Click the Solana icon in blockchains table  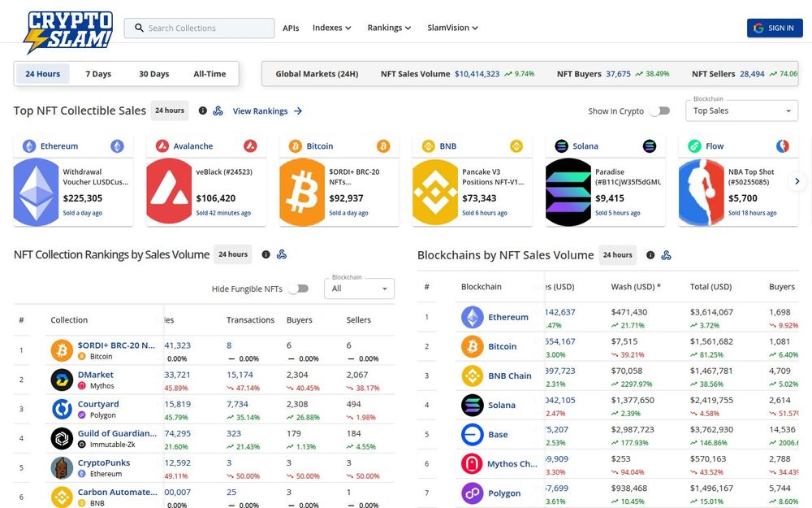pyautogui.click(x=473, y=406)
